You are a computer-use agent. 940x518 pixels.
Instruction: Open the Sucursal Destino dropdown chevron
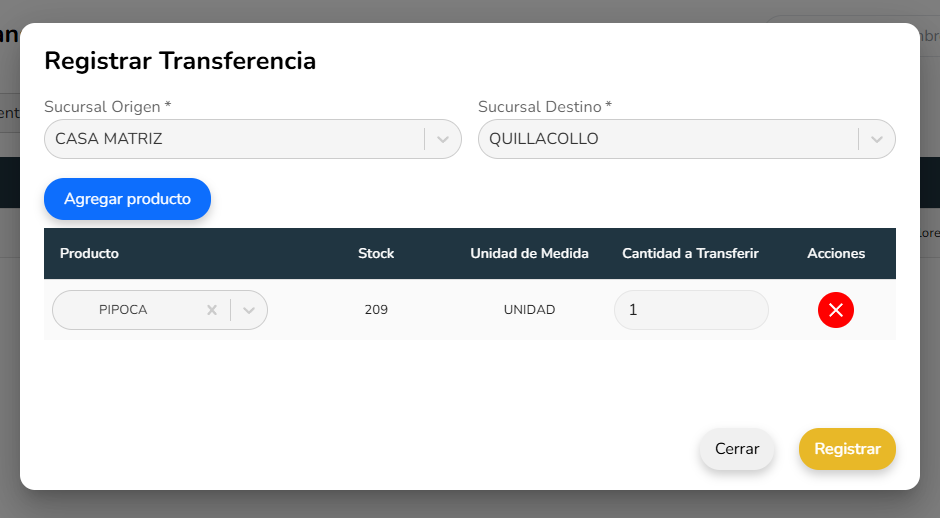[877, 139]
